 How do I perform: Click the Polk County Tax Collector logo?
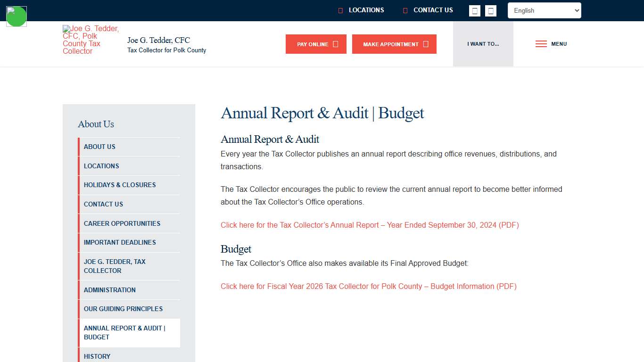[91, 39]
